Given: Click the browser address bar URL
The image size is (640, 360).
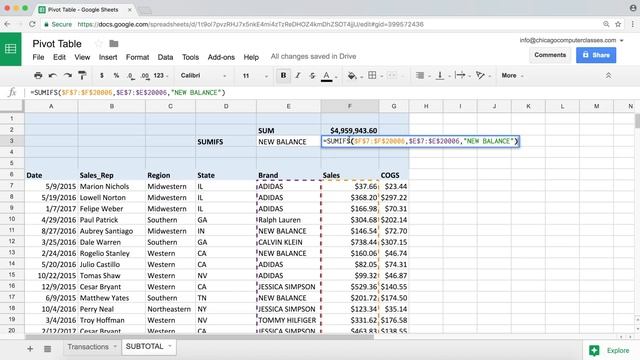Looking at the screenshot, I should tap(250, 24).
